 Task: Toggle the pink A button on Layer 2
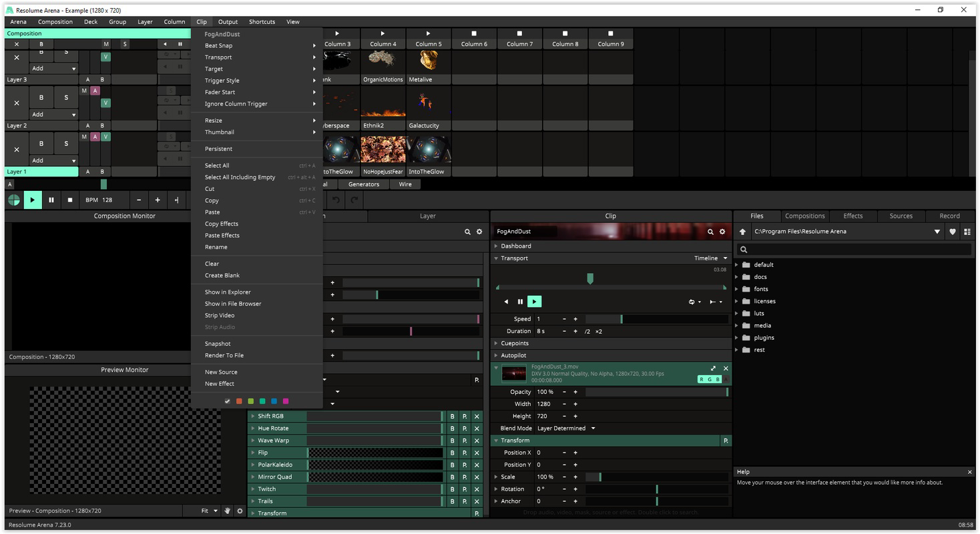click(95, 91)
